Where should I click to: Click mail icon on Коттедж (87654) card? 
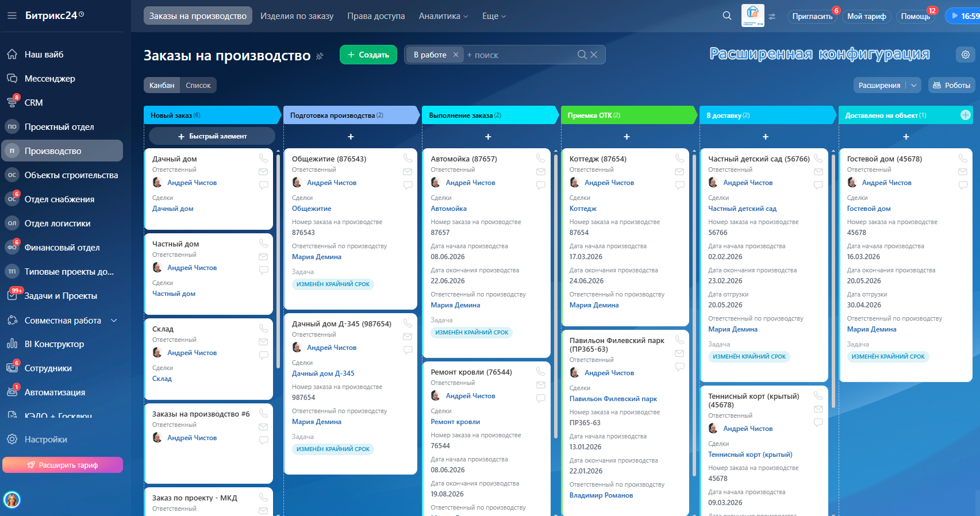(x=679, y=172)
